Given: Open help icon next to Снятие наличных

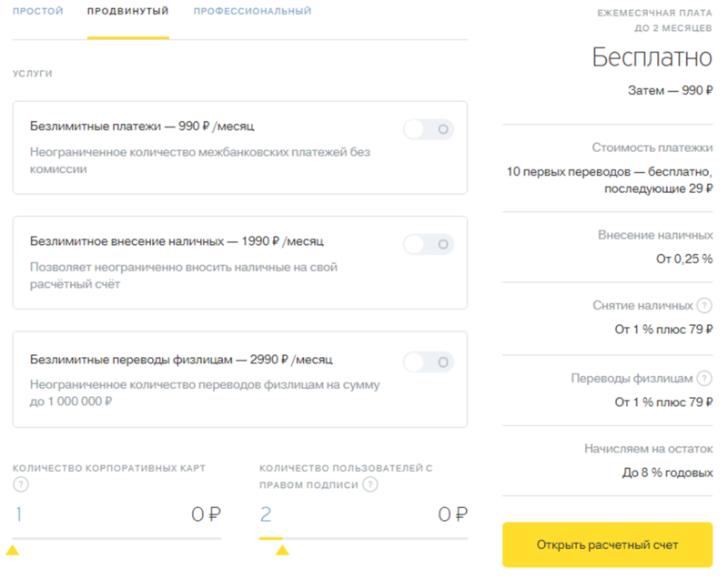Looking at the screenshot, I should 705,306.
